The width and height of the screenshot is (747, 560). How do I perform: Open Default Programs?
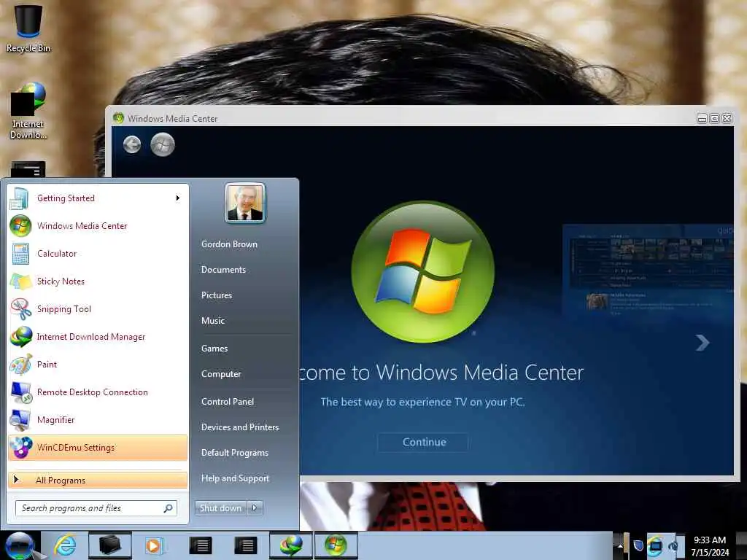234,452
